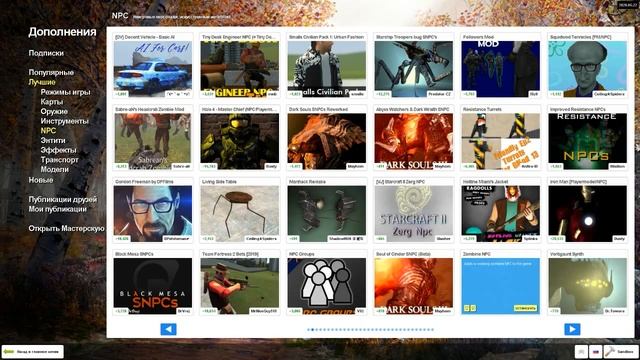This screenshot has height=360, width=640.
Task: Click the Manhack Remake title text
Action: tap(307, 181)
